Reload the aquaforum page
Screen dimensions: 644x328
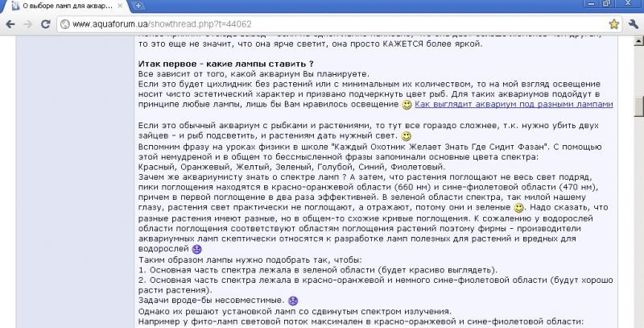click(x=45, y=24)
